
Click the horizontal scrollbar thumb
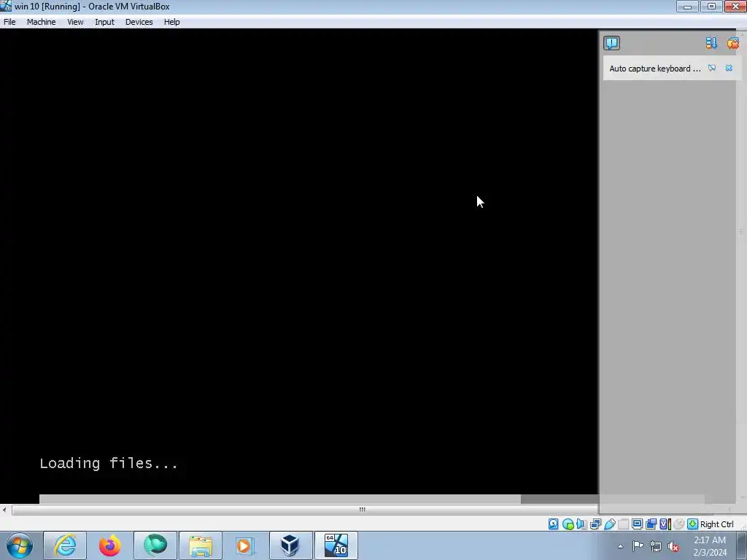tap(362, 510)
